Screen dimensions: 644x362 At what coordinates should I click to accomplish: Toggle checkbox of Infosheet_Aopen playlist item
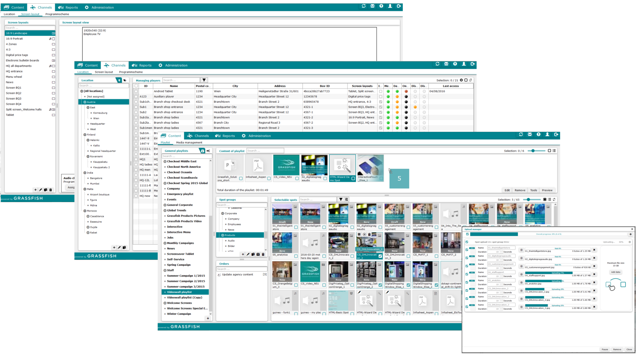click(269, 179)
